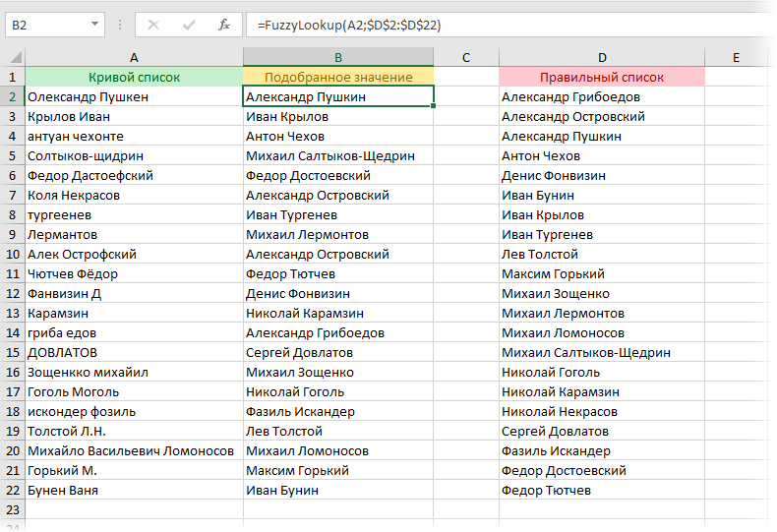Select column B cell 'Михаил Салтыков-Щедрин'
The image size is (777, 532).
pos(338,156)
